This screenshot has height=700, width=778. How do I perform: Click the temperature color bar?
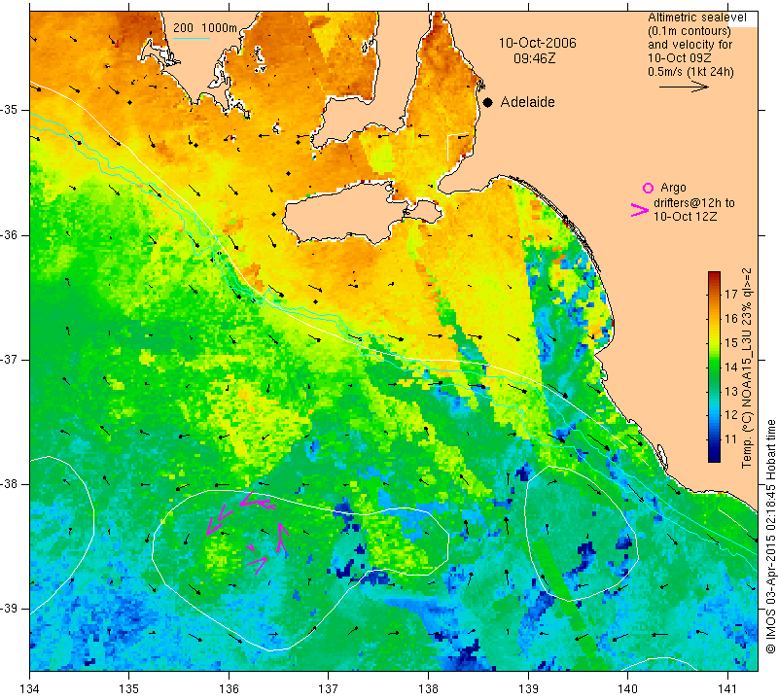click(714, 367)
